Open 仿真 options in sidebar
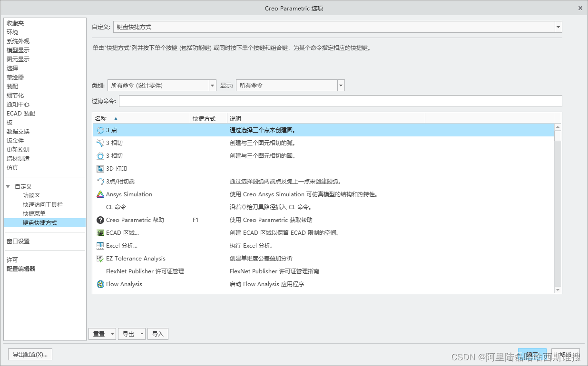 [12, 167]
